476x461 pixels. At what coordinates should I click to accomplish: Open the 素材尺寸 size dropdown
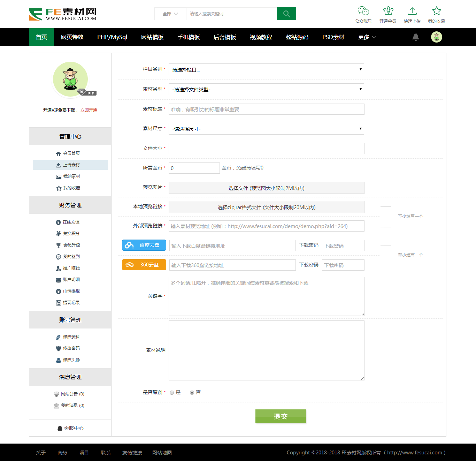[x=266, y=129]
